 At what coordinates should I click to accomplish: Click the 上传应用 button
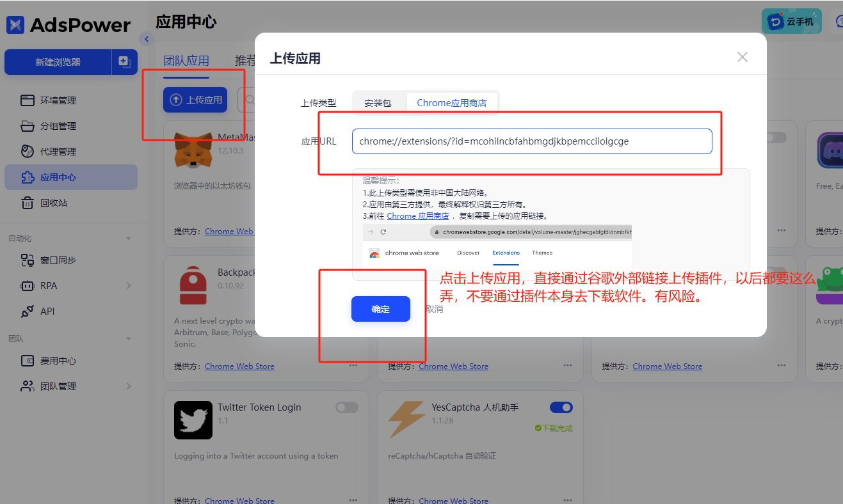(195, 100)
